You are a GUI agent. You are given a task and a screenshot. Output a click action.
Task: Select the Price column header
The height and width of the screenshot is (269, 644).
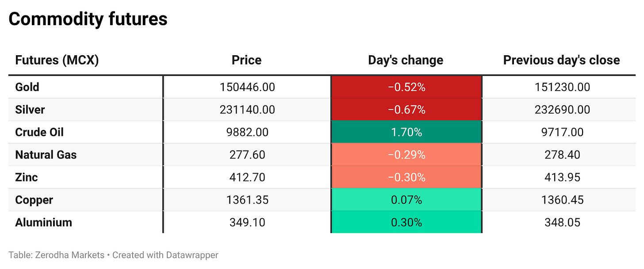coord(247,60)
